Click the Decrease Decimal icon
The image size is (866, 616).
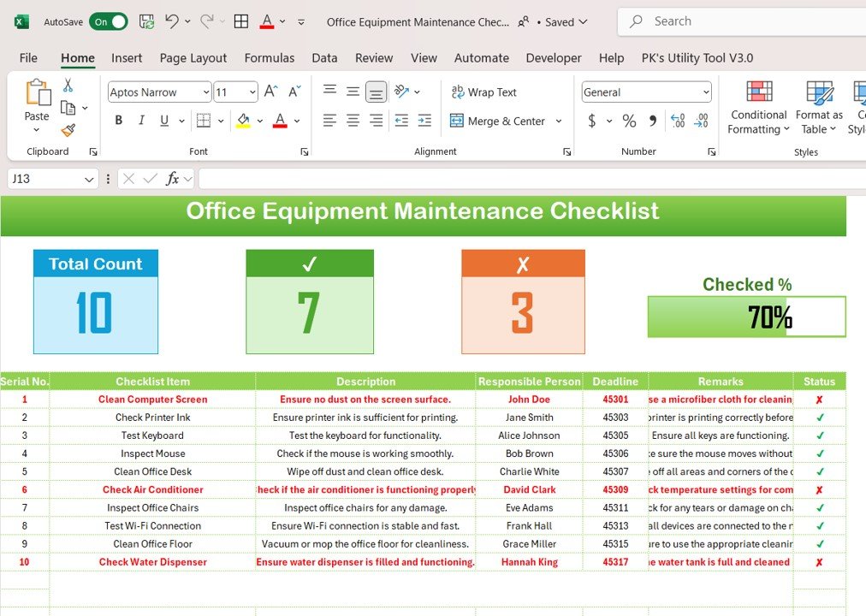click(702, 121)
